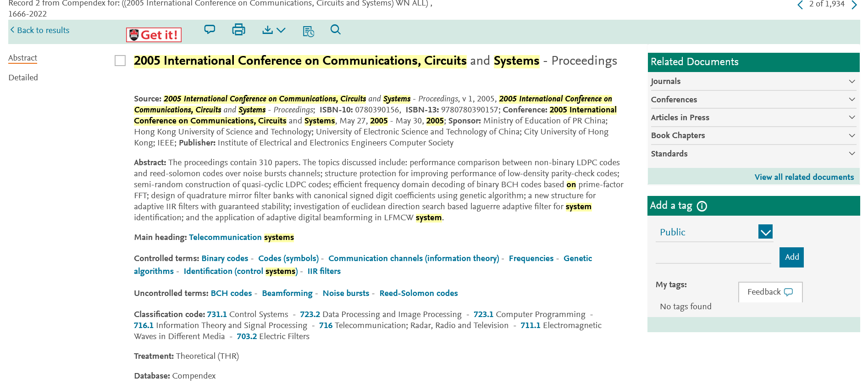Open the download options dropdown

[274, 30]
